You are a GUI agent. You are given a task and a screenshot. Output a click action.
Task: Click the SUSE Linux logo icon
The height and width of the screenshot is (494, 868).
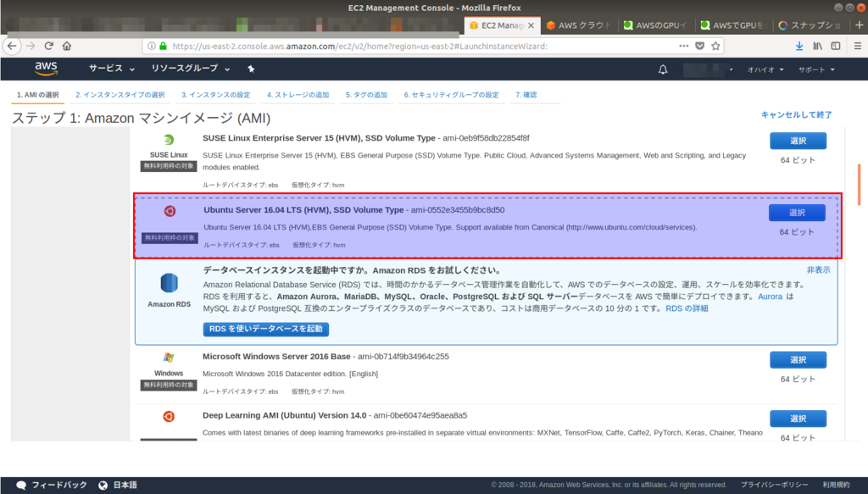pos(169,140)
